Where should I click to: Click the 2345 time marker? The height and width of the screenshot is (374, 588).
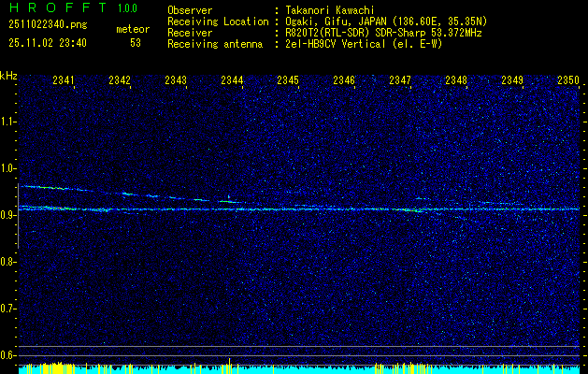pos(288,79)
